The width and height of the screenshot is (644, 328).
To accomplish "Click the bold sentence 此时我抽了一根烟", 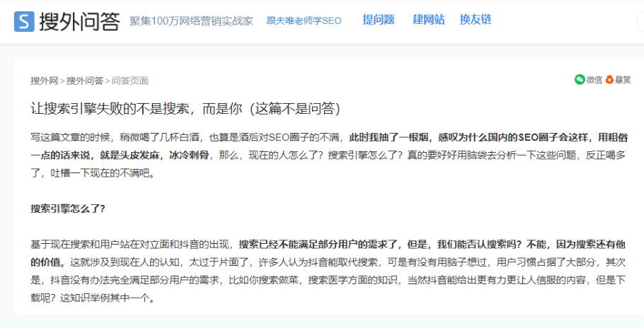I will tap(389, 136).
